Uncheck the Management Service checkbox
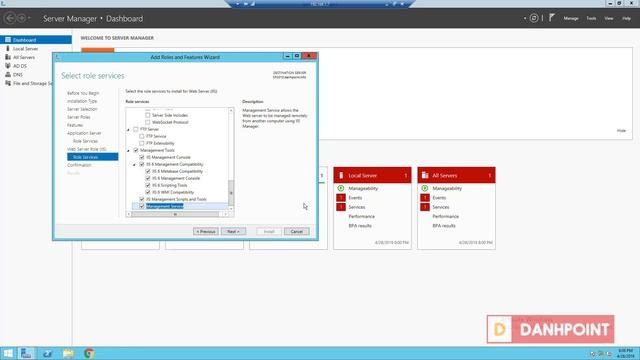Image resolution: width=640 pixels, height=360 pixels. (x=142, y=206)
